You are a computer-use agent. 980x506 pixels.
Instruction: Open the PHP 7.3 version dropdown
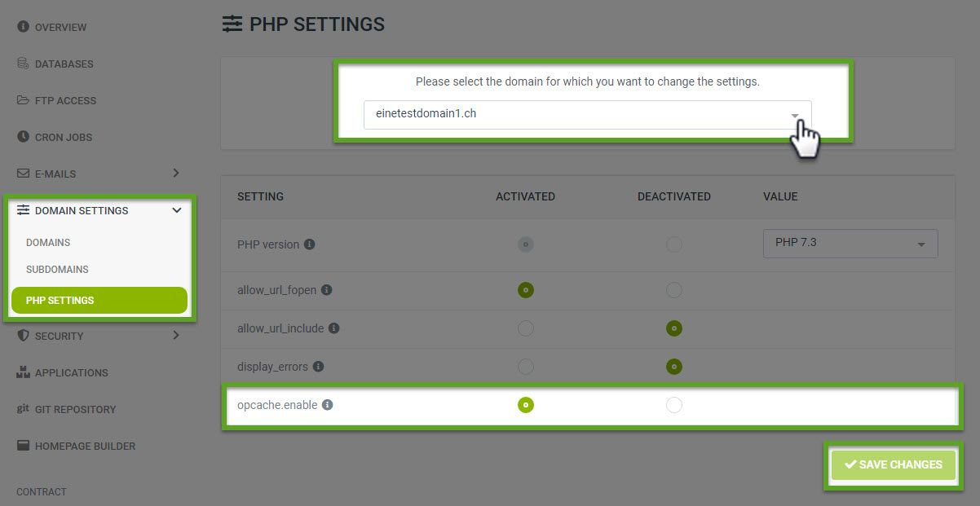click(x=850, y=244)
